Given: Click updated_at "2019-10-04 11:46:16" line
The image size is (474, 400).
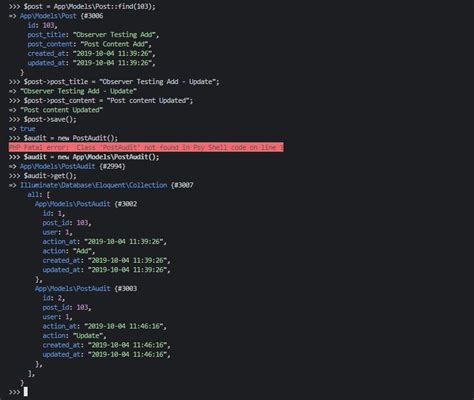Looking at the screenshot, I should 107,354.
